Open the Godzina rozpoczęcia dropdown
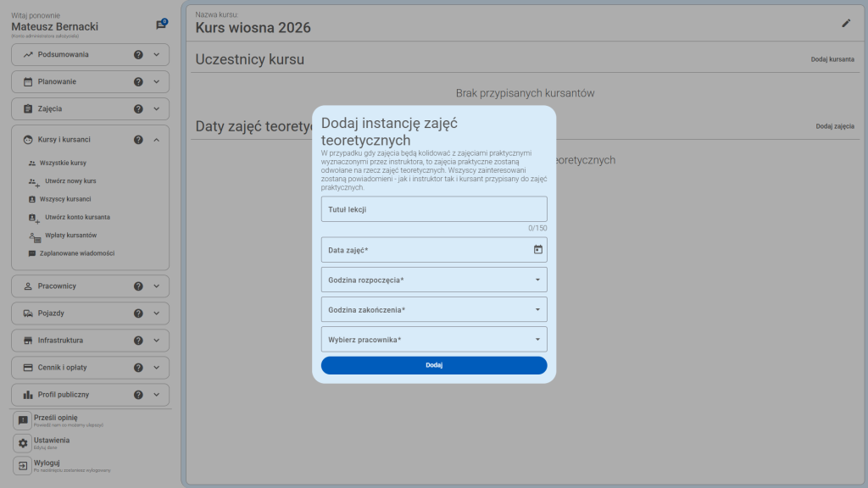Image resolution: width=868 pixels, height=488 pixels. click(434, 280)
